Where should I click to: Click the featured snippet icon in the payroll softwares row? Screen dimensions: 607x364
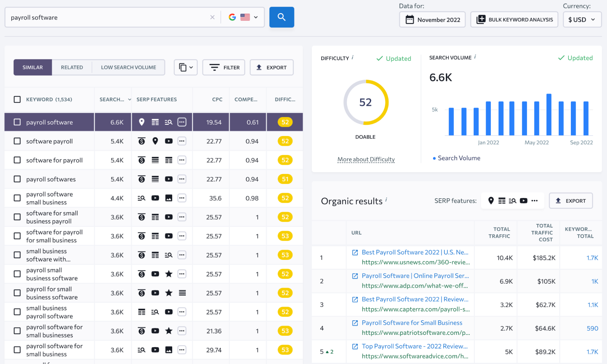coord(155,179)
